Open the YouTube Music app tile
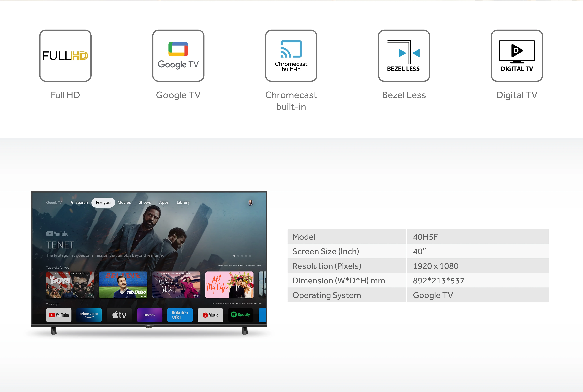583x392 pixels. [x=210, y=315]
